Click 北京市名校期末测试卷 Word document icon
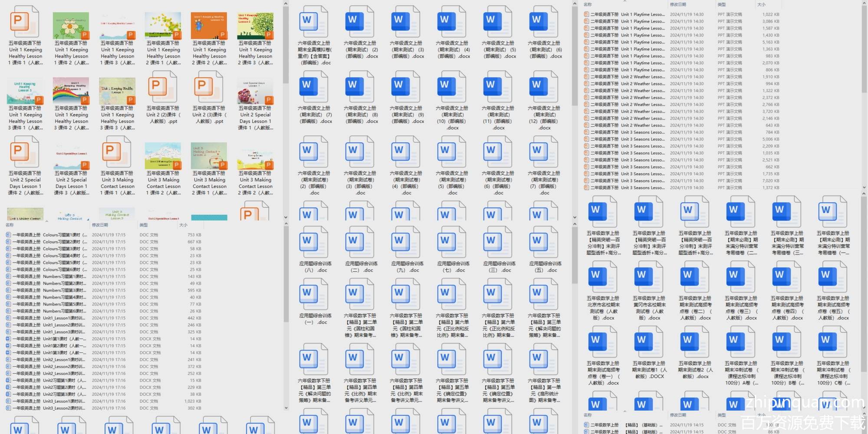The width and height of the screenshot is (868, 434). tap(603, 277)
